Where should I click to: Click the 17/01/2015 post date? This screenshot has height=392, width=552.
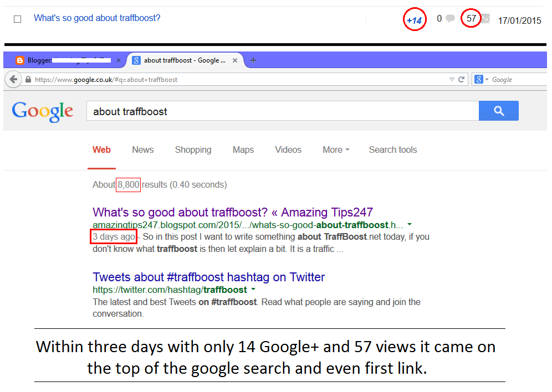click(519, 20)
